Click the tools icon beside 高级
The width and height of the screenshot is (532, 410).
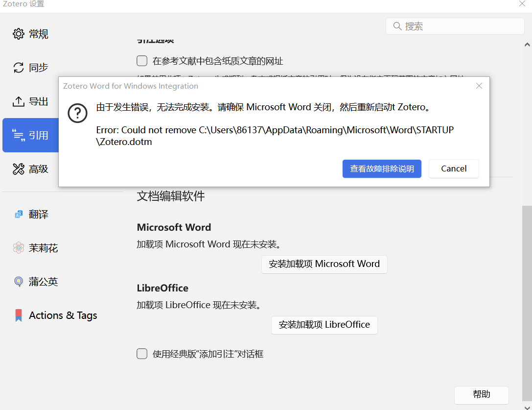[18, 169]
